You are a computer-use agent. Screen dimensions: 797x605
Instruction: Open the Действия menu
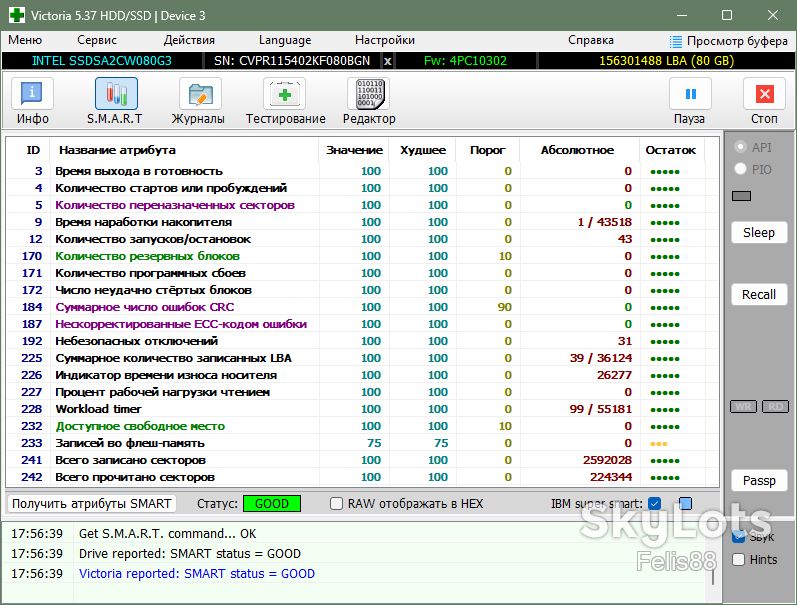tap(189, 40)
